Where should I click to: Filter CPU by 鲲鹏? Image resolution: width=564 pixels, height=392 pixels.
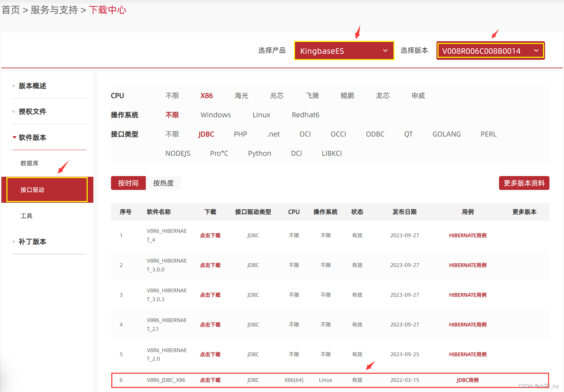tap(347, 96)
